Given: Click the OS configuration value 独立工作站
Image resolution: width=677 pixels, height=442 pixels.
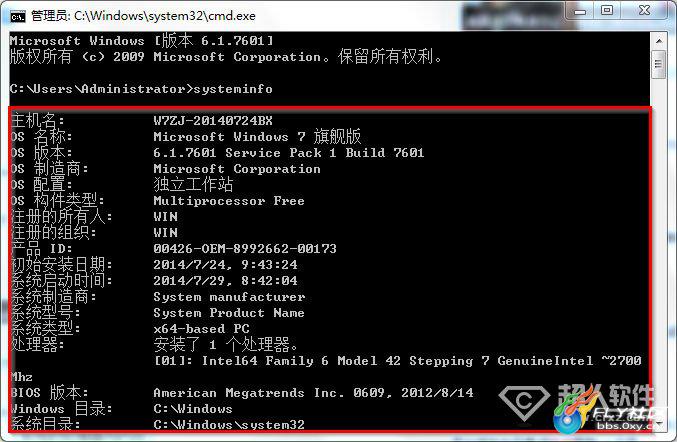Looking at the screenshot, I should pos(193,185).
